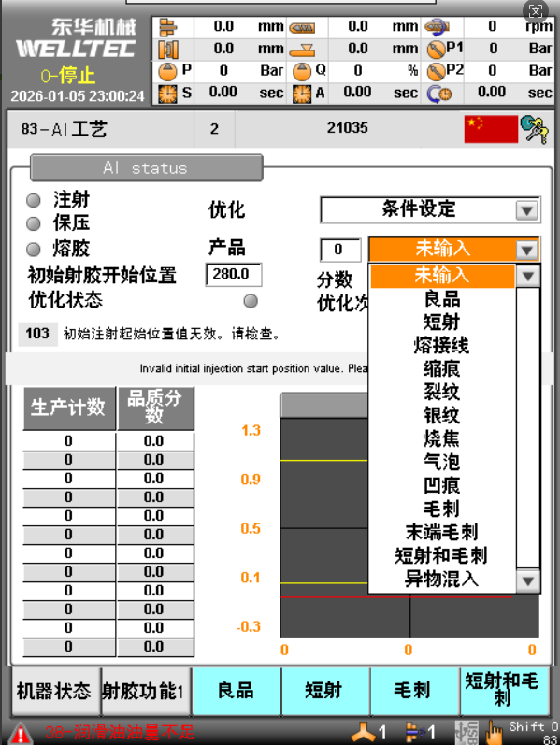The height and width of the screenshot is (745, 560).
Task: Open the keys login icon
Action: pyautogui.click(x=535, y=129)
